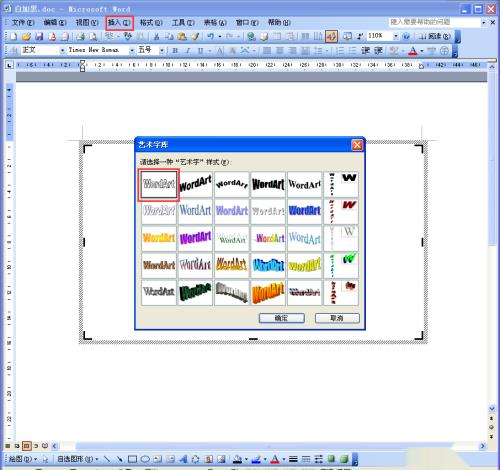Screen dimensions: 500x470
Task: Open the 格式 Format menu
Action: 151,23
